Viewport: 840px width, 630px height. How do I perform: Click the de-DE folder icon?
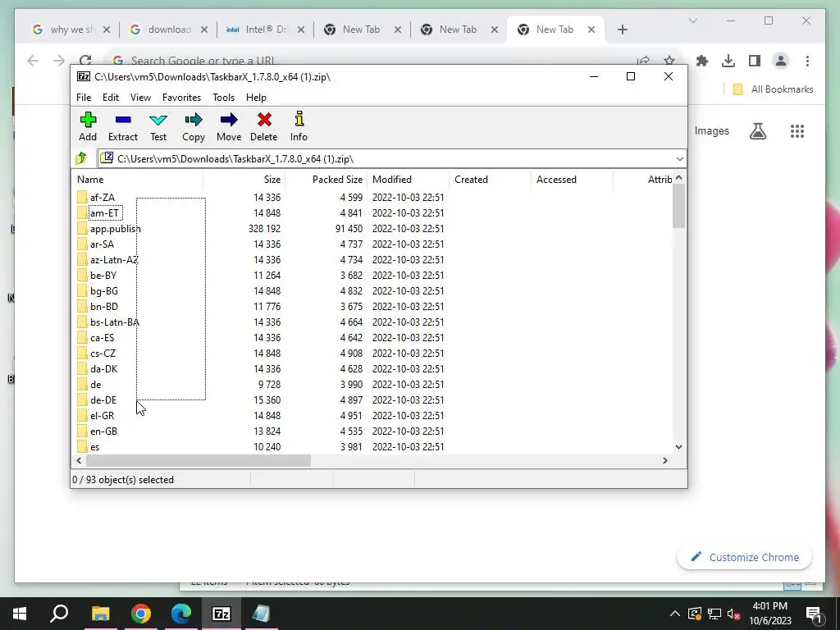(x=82, y=399)
